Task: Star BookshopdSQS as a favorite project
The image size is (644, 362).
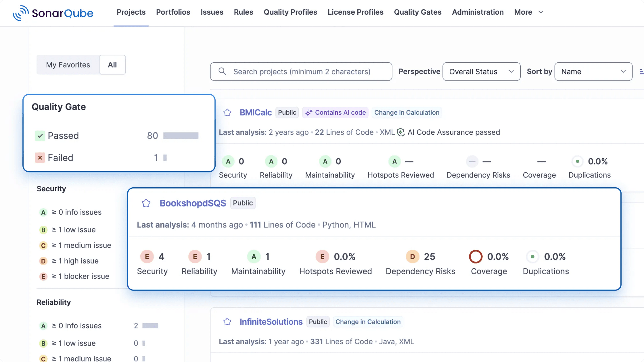Action: [146, 203]
